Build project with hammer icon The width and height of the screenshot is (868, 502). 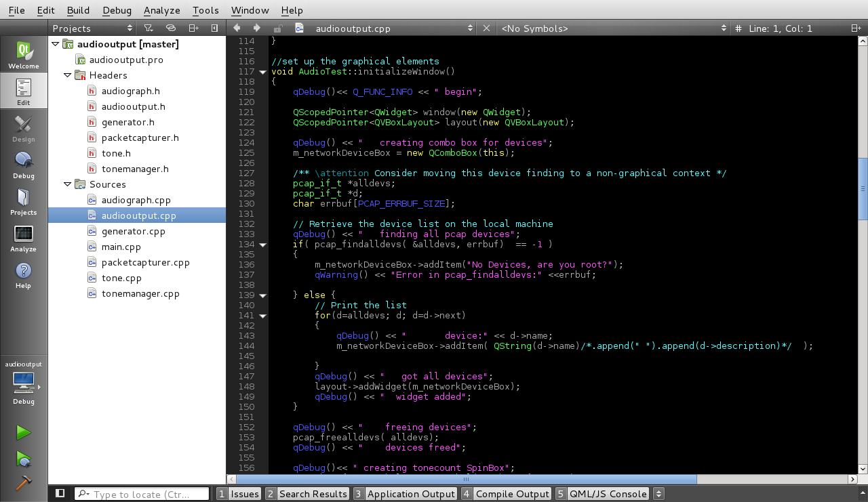coord(24,483)
